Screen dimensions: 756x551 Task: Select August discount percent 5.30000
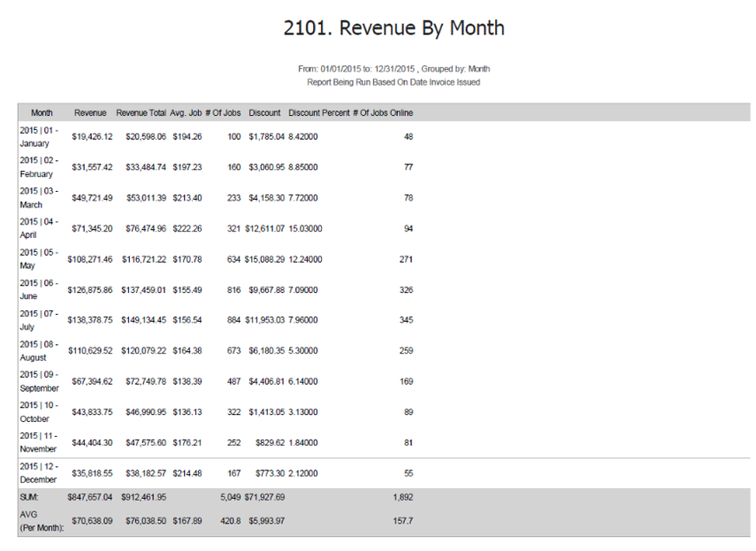(302, 351)
